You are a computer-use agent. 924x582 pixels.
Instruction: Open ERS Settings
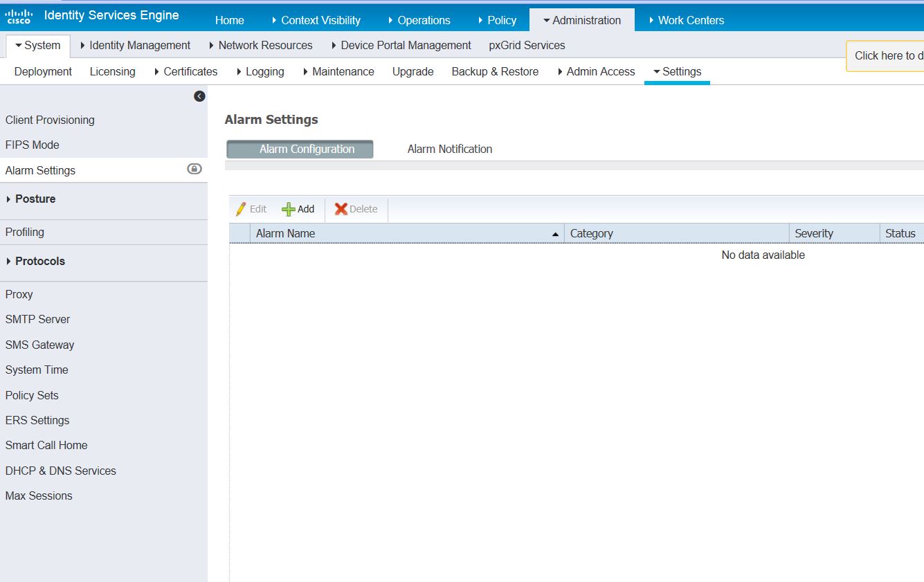(x=37, y=420)
